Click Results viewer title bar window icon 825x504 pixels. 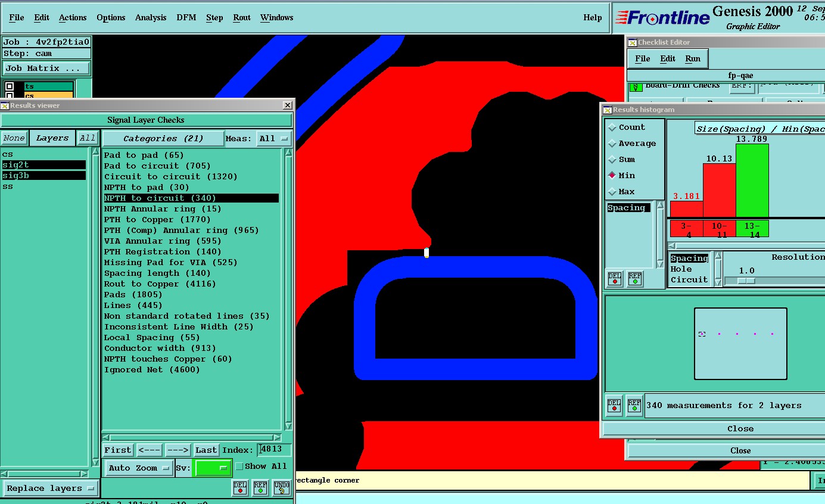click(5, 105)
